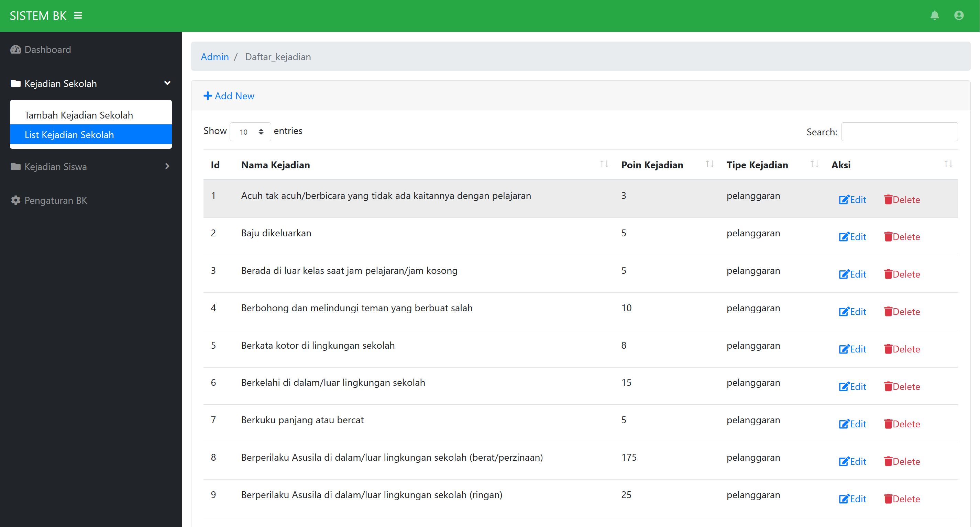This screenshot has height=527, width=980.
Task: Click the Add New link
Action: click(x=229, y=96)
